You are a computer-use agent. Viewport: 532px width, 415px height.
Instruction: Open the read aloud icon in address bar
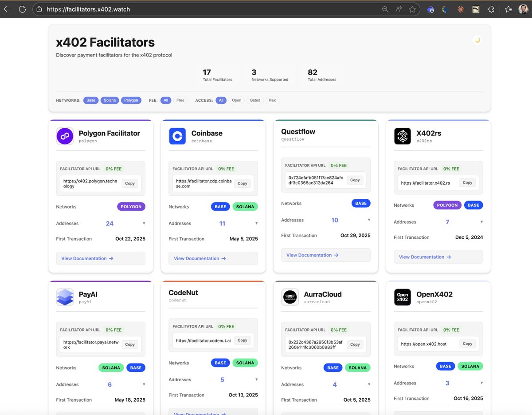(399, 9)
